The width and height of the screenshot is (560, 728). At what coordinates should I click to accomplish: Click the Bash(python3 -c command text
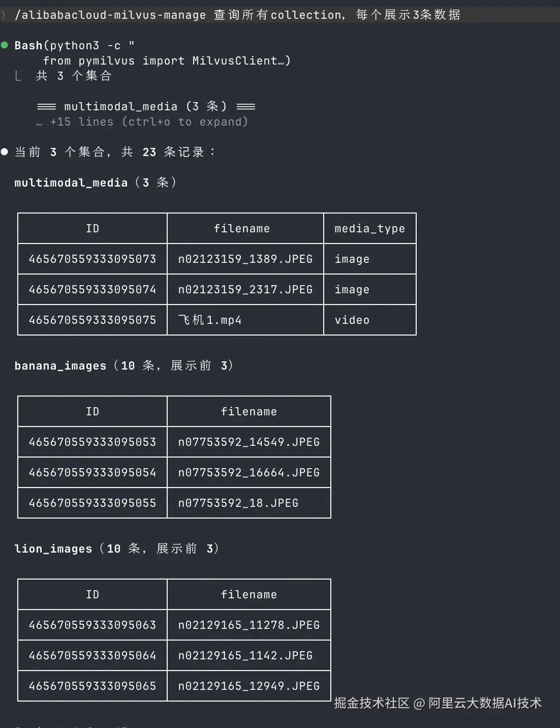coord(75,45)
